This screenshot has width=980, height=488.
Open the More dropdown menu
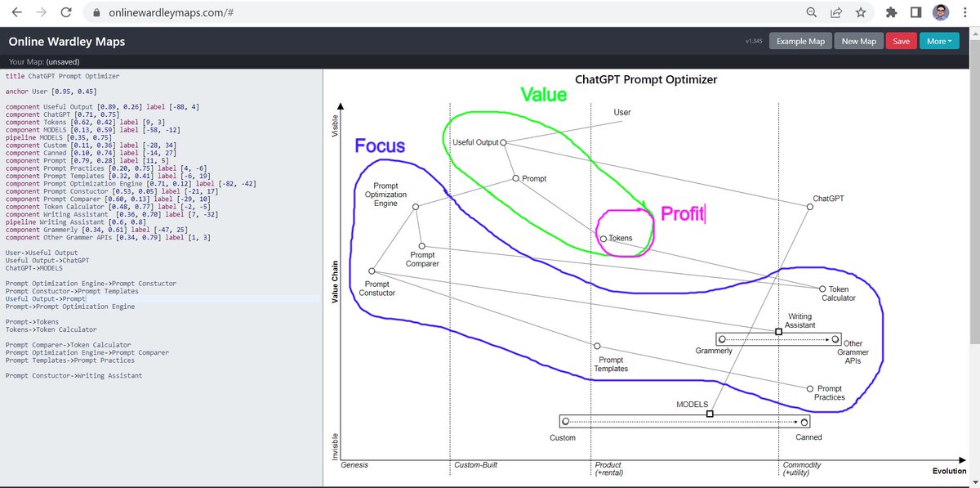[939, 42]
